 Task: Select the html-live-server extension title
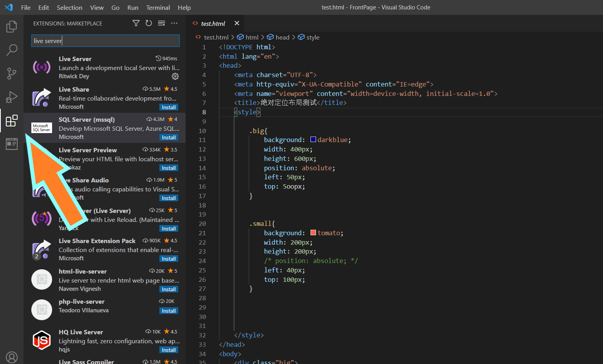tap(83, 271)
